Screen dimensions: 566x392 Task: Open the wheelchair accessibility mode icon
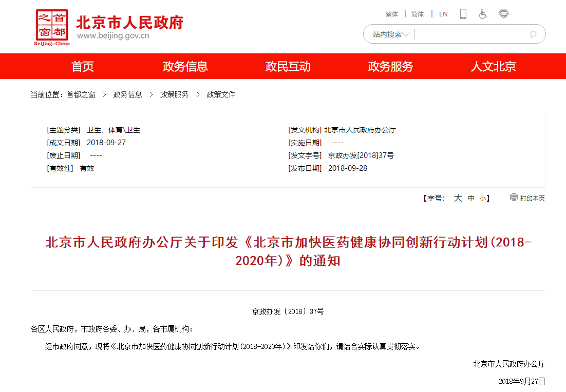pos(483,14)
